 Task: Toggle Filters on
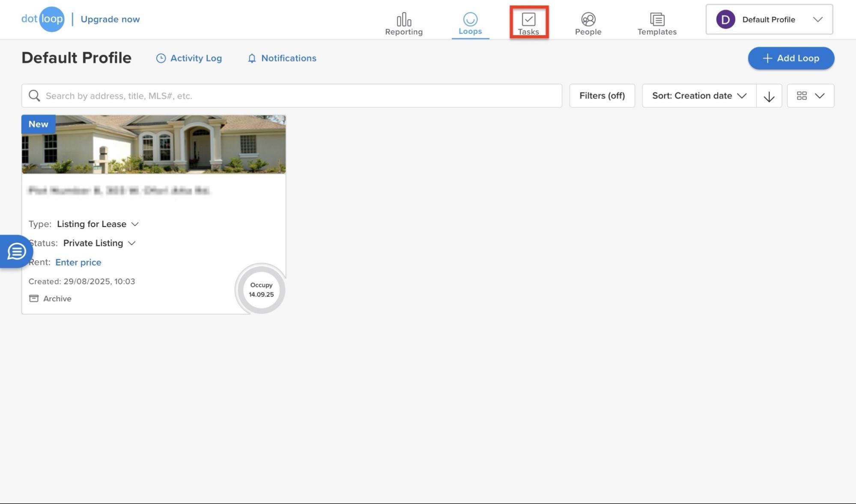point(602,95)
